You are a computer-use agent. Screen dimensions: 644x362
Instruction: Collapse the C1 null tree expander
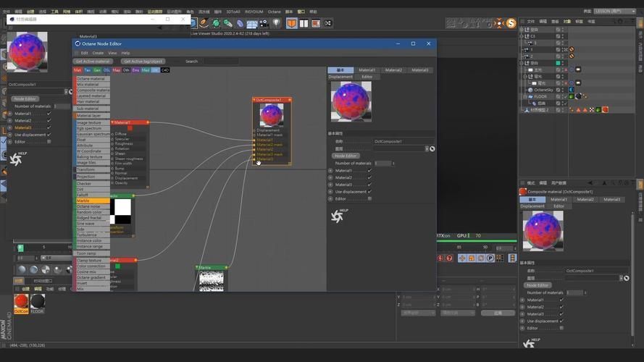coord(522,36)
